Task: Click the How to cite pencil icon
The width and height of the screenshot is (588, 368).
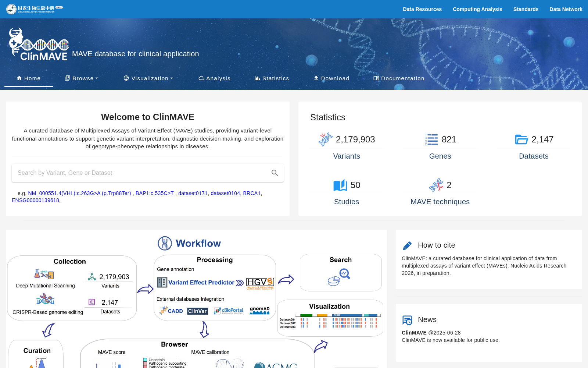Action: pyautogui.click(x=407, y=245)
